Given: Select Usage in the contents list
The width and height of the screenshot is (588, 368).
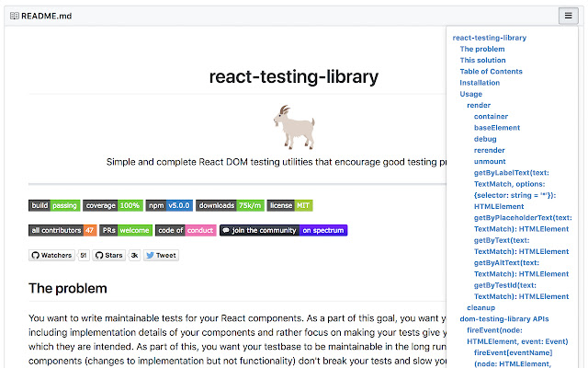Looking at the screenshot, I should point(470,94).
